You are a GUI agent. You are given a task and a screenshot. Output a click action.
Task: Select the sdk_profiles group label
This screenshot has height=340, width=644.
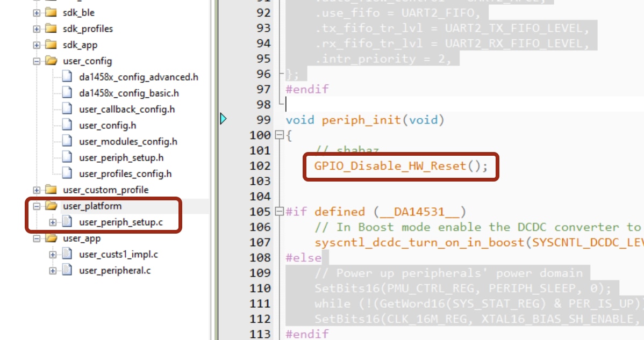[88, 28]
